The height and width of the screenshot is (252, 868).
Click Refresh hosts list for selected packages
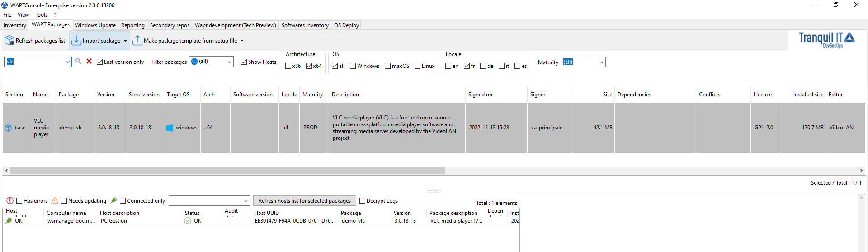(304, 201)
